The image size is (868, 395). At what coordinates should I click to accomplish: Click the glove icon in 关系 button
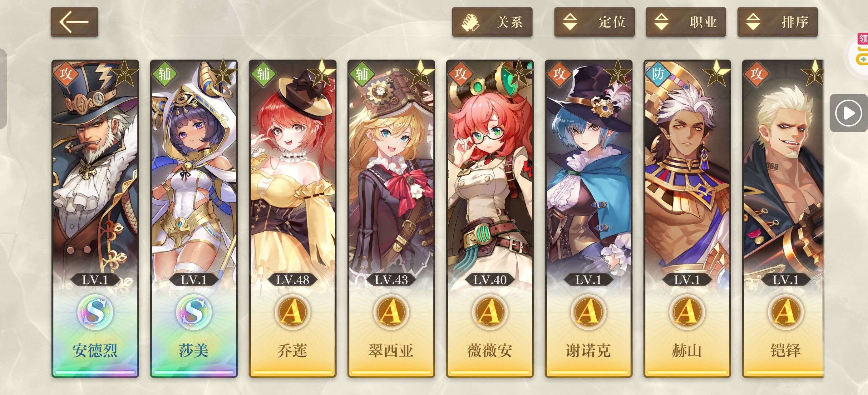(471, 22)
